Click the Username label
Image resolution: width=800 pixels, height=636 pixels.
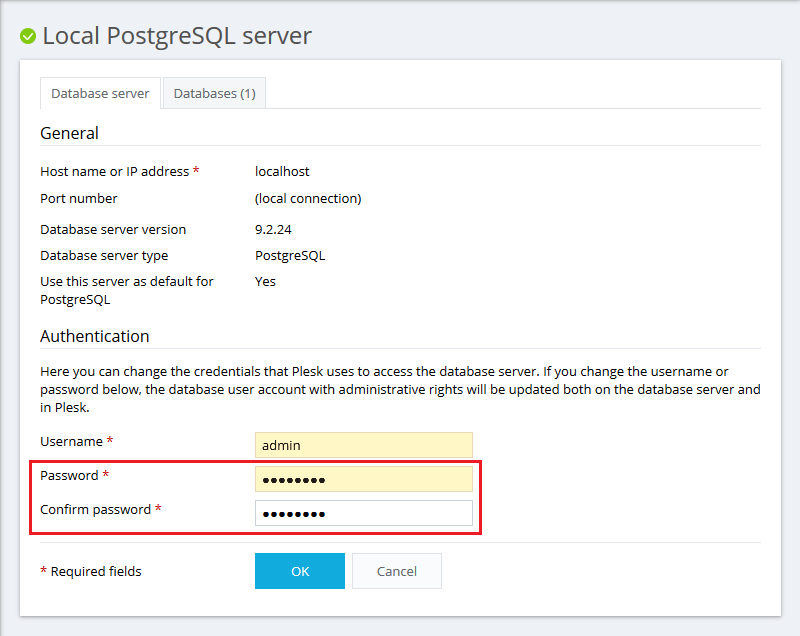click(x=71, y=441)
